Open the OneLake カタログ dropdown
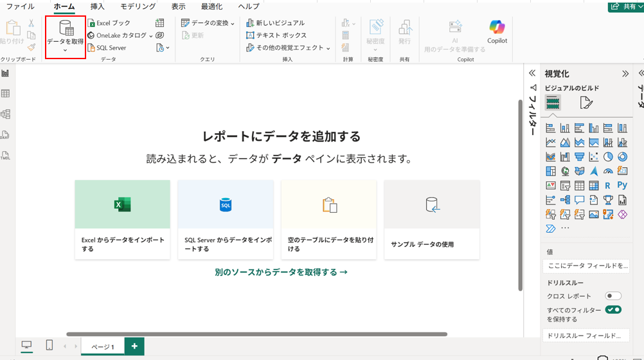 [x=150, y=36]
